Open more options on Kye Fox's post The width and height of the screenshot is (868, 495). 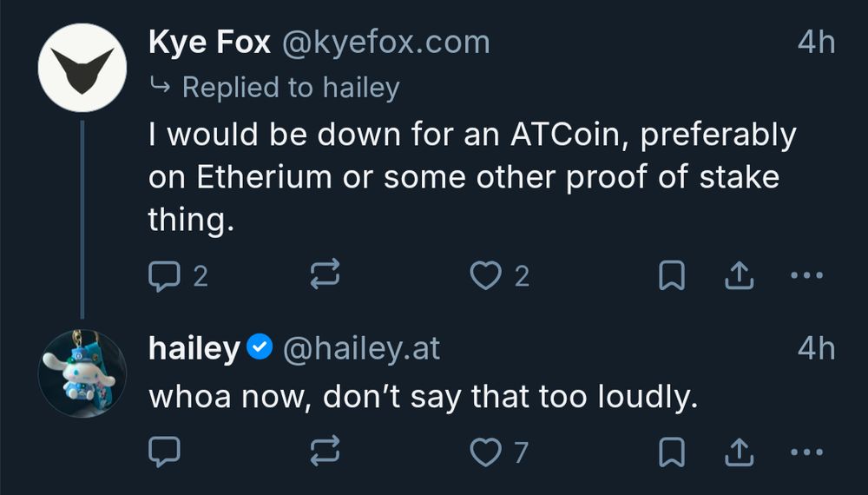806,276
